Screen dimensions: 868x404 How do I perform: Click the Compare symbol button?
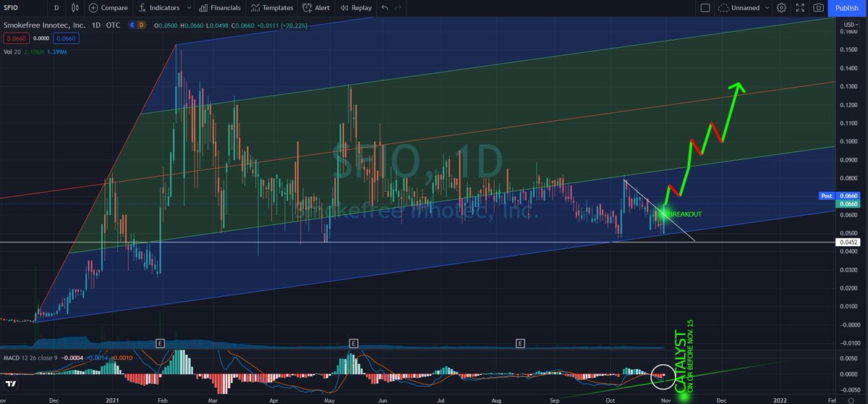coord(109,8)
